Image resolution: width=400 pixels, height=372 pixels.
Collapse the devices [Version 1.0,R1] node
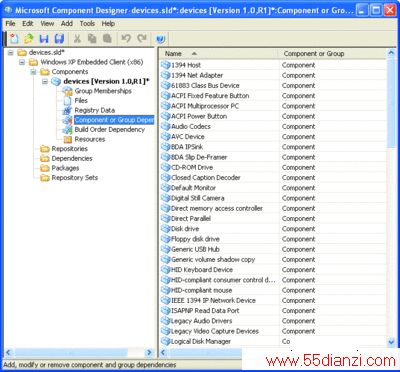(x=45, y=82)
